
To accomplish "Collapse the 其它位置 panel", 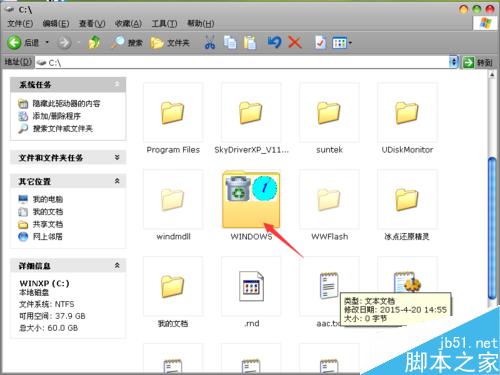I will pos(117,181).
